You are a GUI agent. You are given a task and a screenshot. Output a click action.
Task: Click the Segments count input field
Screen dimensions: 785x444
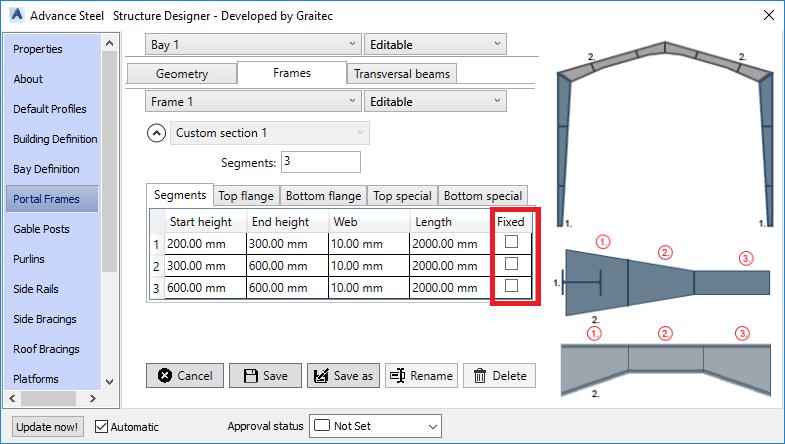(320, 162)
